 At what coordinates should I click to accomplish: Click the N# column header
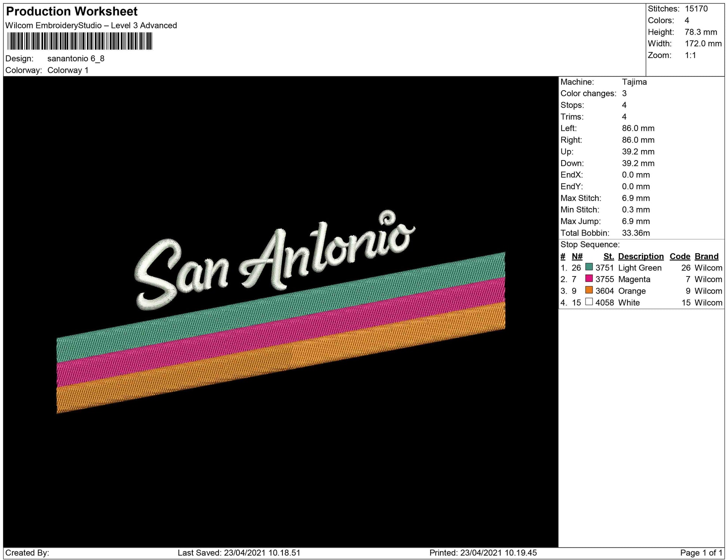(x=577, y=256)
